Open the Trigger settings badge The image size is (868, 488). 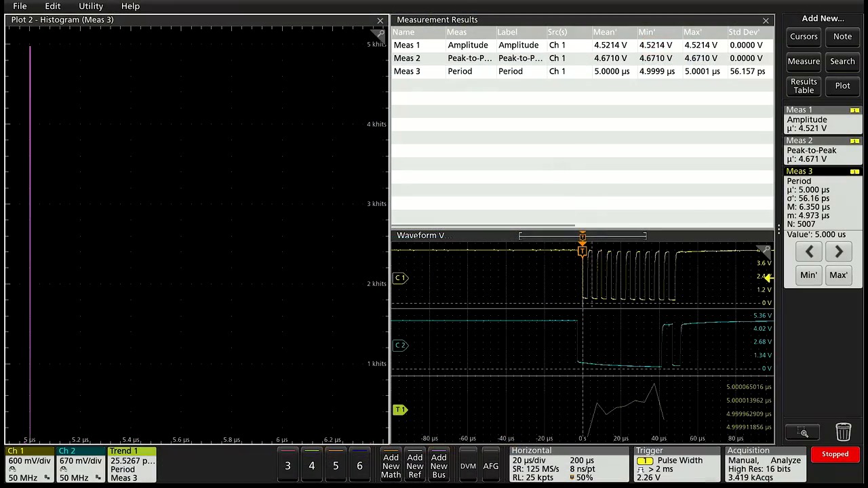pyautogui.click(x=675, y=465)
